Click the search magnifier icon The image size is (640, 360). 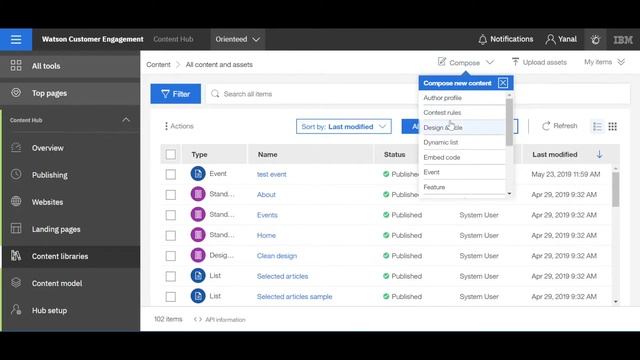click(215, 94)
